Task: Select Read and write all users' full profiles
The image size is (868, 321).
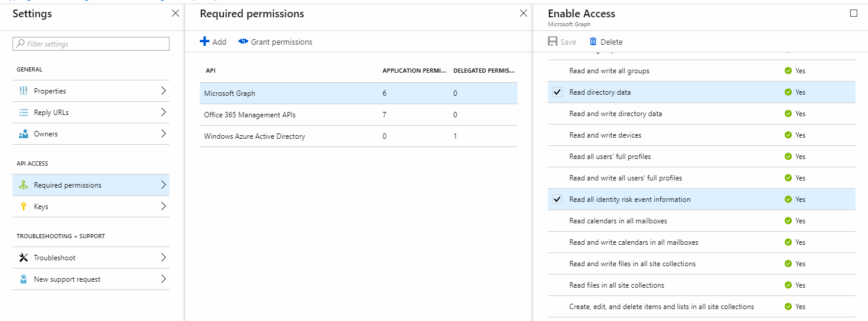Action: 701,178
